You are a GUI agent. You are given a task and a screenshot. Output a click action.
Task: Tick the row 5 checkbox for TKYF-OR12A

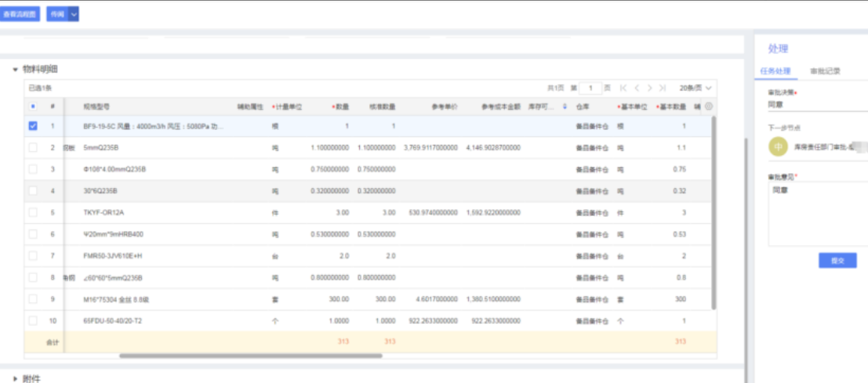33,212
